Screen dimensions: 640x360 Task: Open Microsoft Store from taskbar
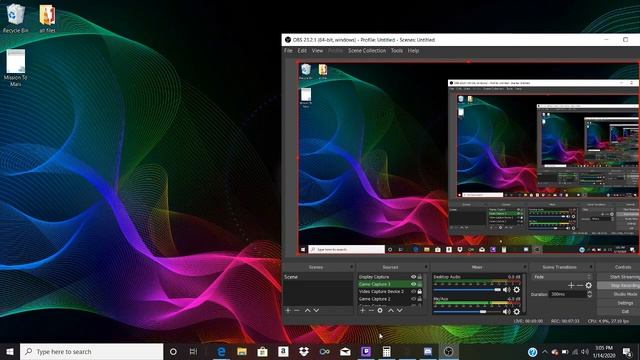point(262,351)
